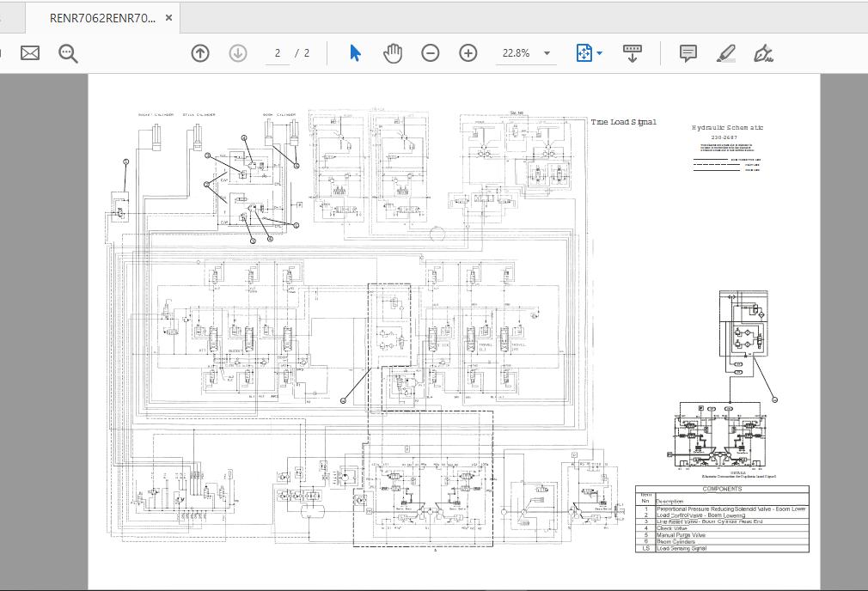Add a comment with sticky note
Screen dimensions: 868x591
coord(688,53)
